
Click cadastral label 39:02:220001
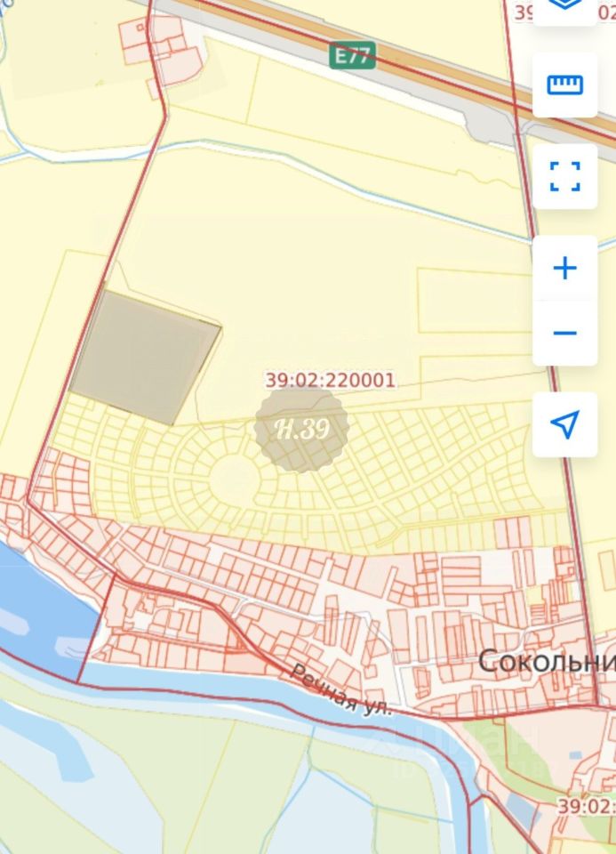[331, 380]
